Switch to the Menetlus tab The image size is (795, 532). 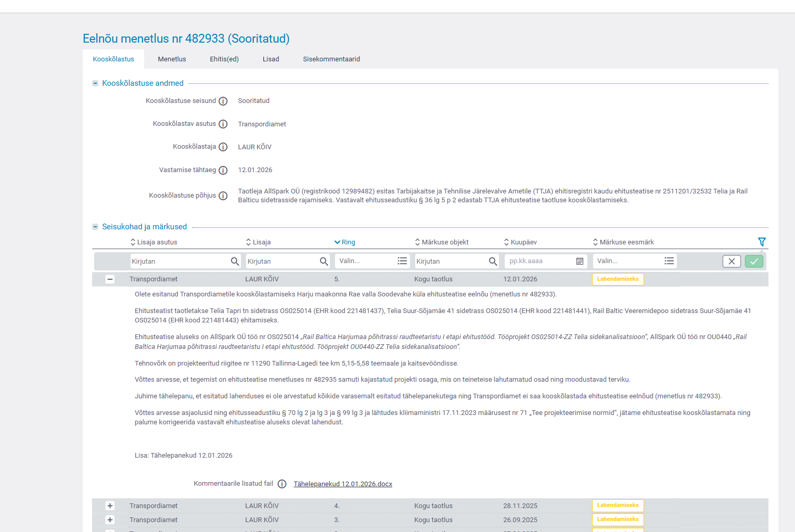[172, 59]
